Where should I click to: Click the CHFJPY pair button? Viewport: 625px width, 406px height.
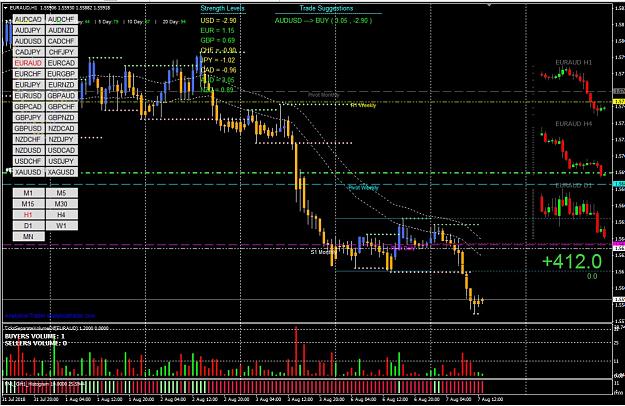pos(61,52)
